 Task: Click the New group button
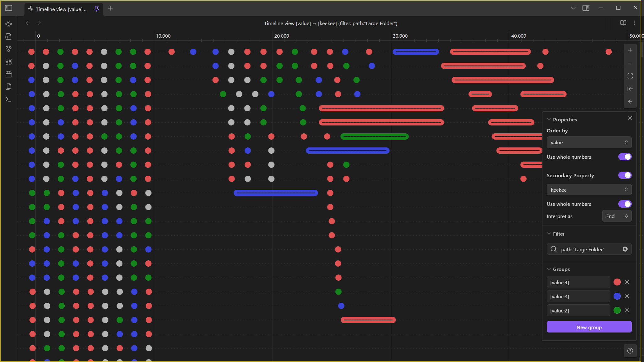(x=589, y=327)
